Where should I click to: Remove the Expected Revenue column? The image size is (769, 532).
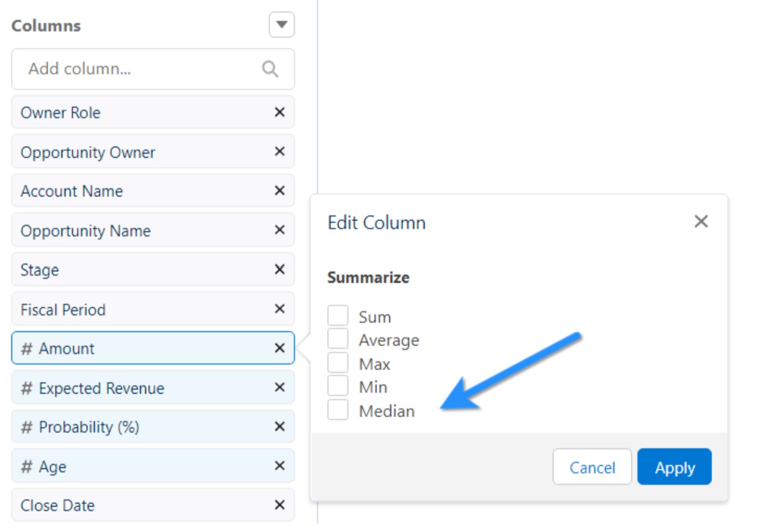[279, 387]
